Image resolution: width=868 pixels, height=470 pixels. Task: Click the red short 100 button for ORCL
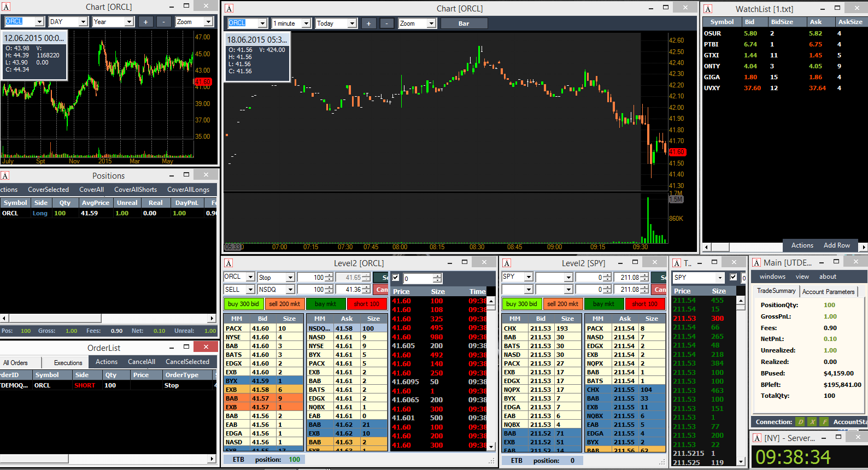pyautogui.click(x=367, y=304)
